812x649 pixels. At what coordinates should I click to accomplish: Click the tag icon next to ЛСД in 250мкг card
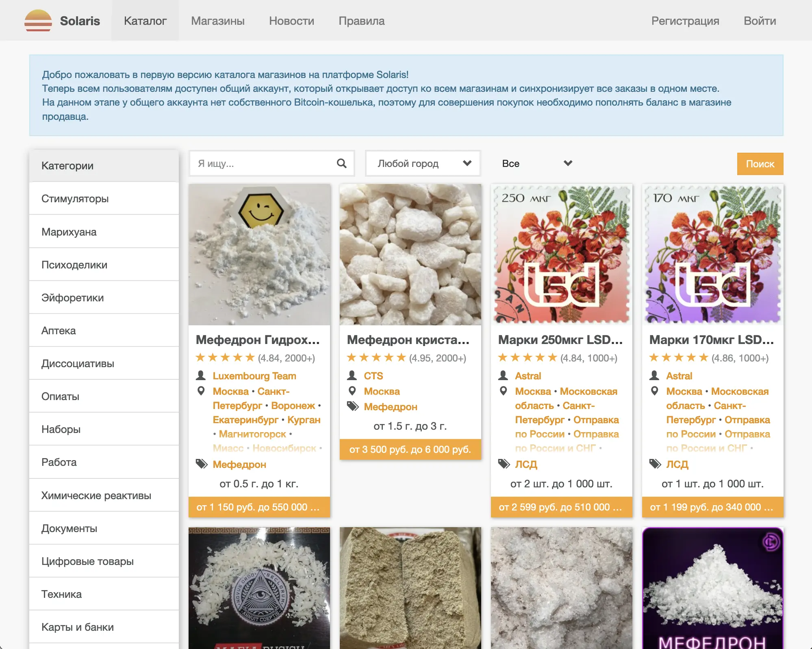pos(504,464)
